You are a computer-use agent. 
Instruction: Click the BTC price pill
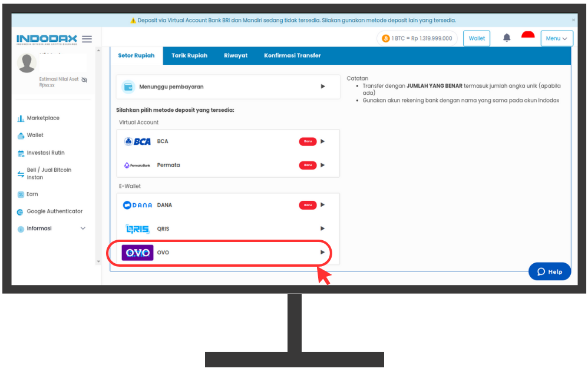click(417, 38)
